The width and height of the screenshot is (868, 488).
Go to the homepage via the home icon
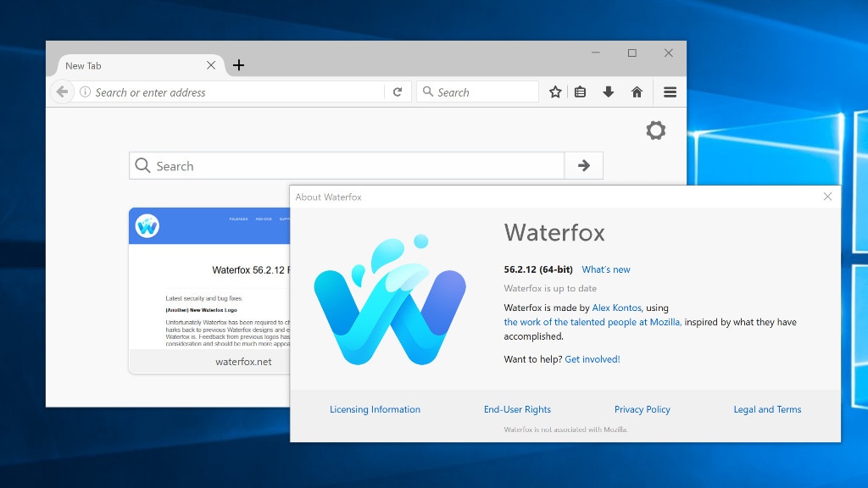tap(637, 91)
